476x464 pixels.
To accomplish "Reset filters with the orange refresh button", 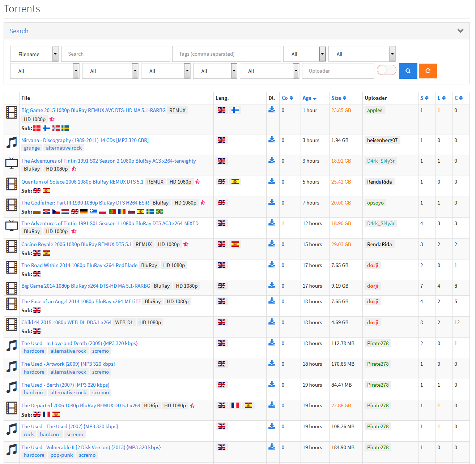I will coord(428,71).
